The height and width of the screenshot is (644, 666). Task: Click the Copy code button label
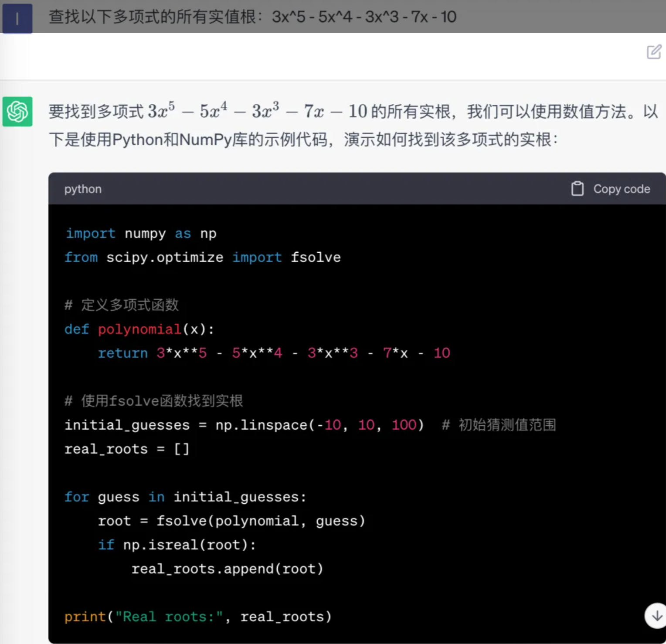[622, 189]
